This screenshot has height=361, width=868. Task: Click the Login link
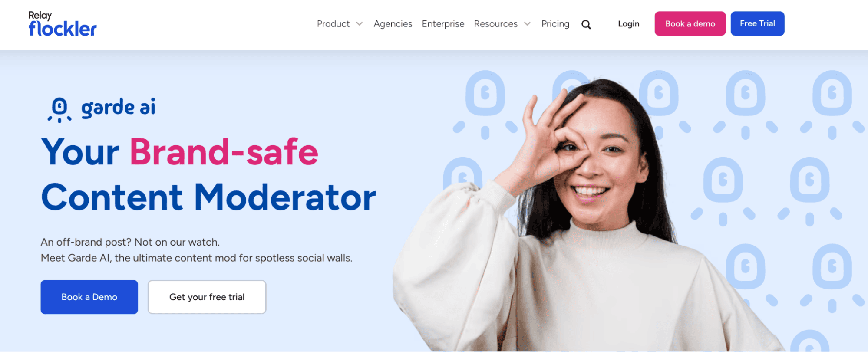[x=629, y=24]
